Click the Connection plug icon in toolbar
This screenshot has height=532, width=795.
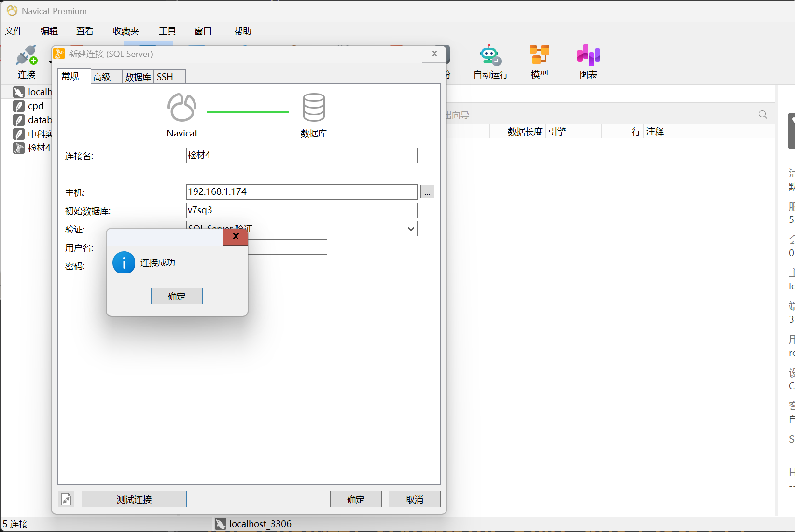tap(26, 56)
